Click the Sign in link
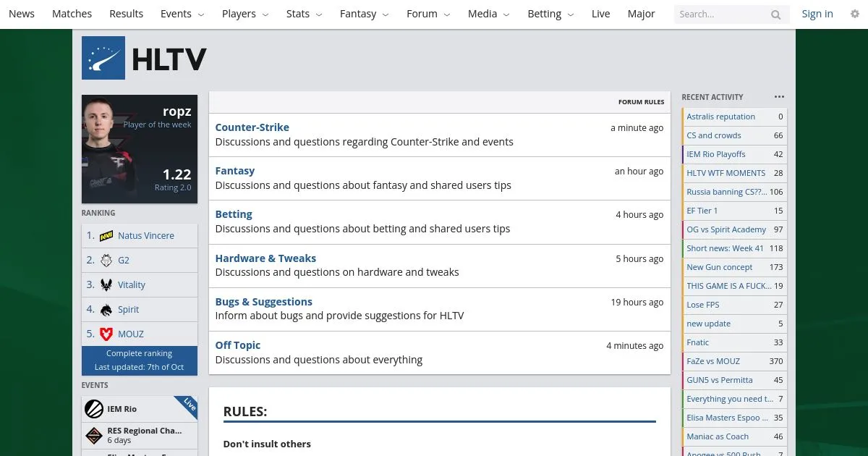 [x=817, y=14]
